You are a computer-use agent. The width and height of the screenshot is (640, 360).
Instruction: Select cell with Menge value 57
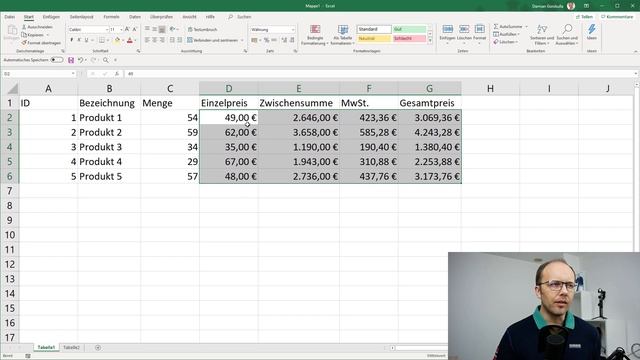coord(170,176)
